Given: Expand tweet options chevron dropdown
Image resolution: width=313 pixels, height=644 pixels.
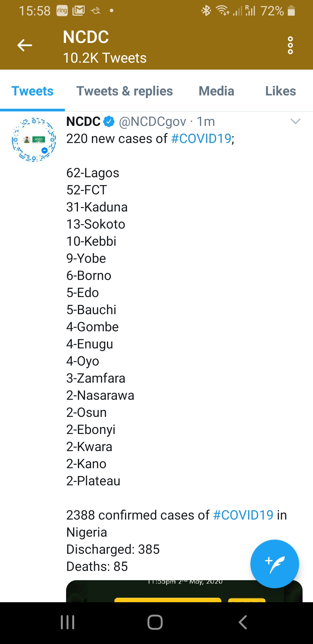Looking at the screenshot, I should 295,121.
